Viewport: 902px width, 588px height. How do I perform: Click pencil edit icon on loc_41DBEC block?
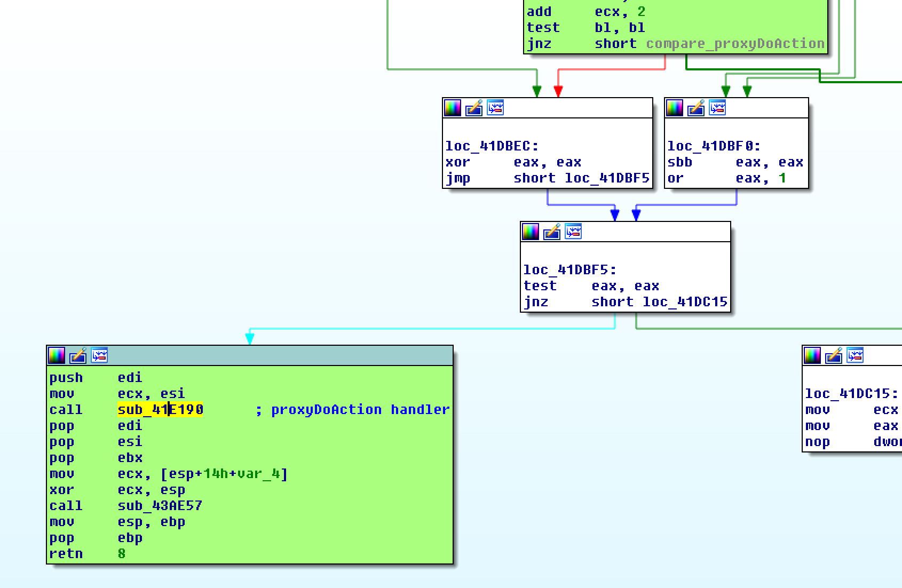[474, 108]
